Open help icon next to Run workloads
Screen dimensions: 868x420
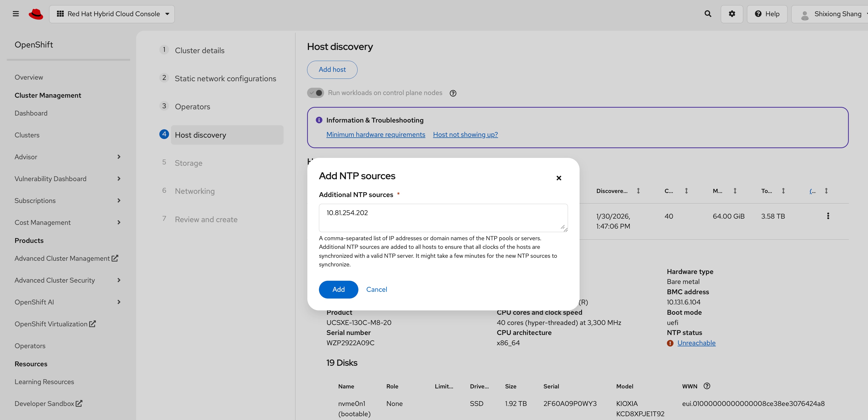click(x=453, y=93)
